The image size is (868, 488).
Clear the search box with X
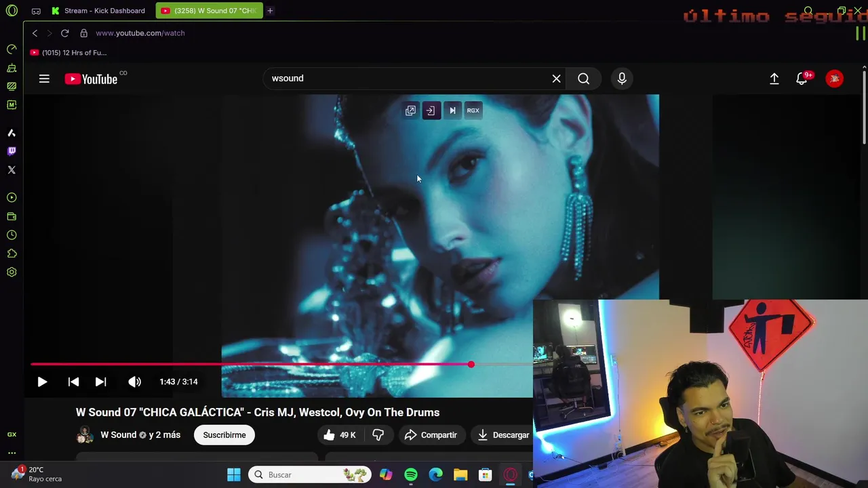point(556,79)
